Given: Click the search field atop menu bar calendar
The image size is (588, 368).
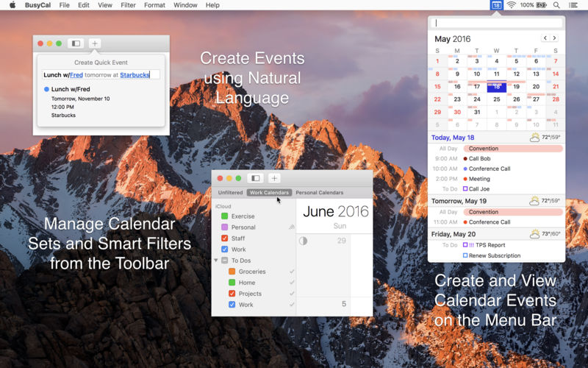Looking at the screenshot, I should (496, 24).
